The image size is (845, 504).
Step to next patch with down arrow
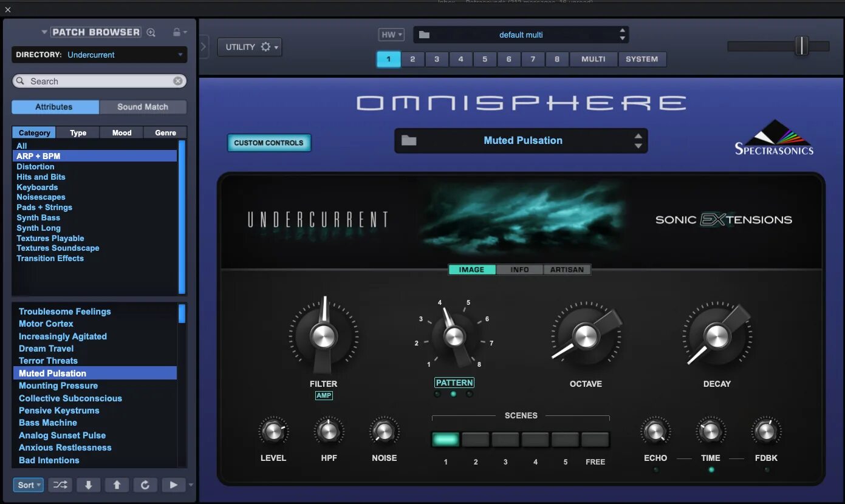click(89, 485)
